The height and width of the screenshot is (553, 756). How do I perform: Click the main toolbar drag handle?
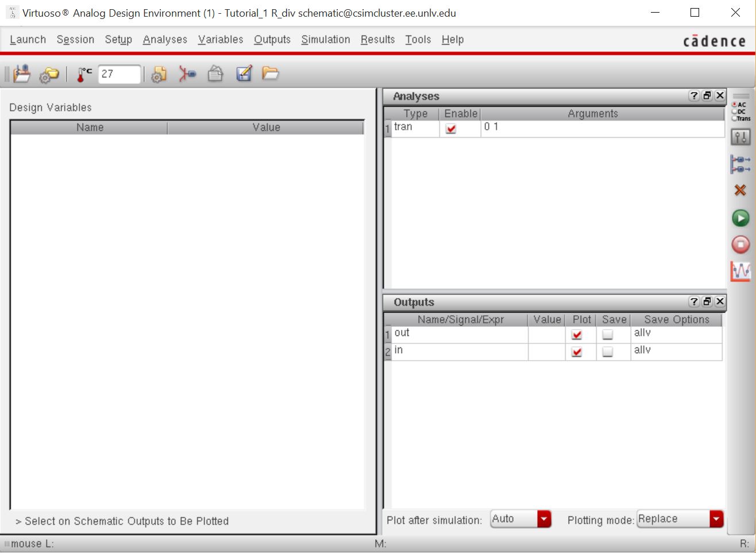tap(7, 74)
